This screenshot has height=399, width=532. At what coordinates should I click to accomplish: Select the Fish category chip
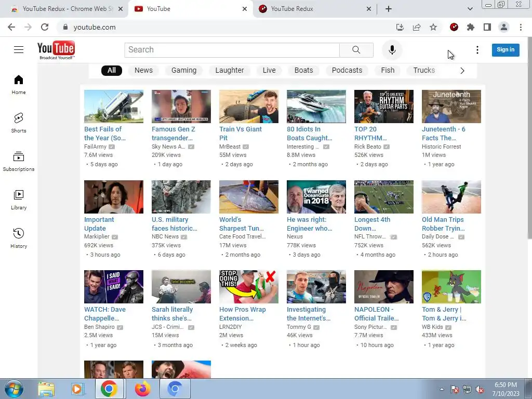pos(388,70)
